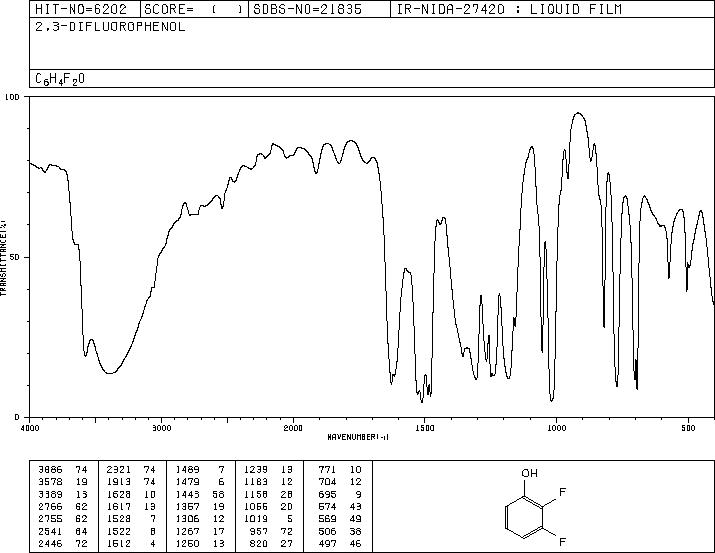Click the 506 peak entry in table

coord(340,532)
